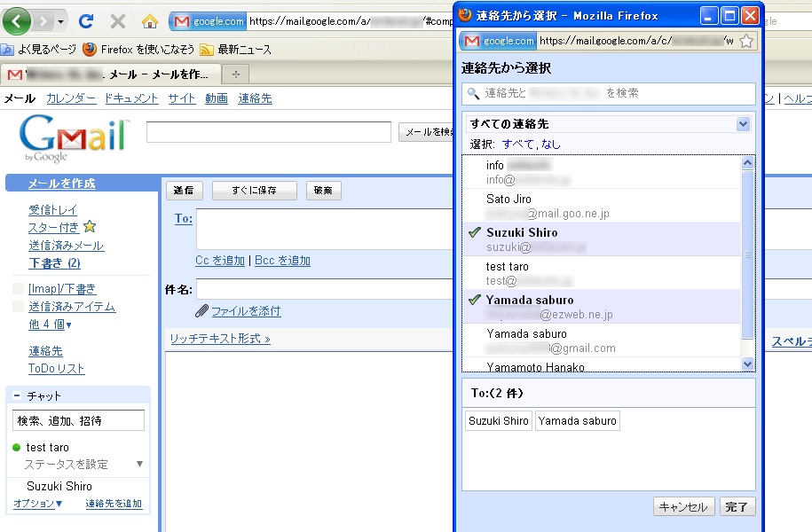812x532 pixels.
Task: Click the paperclip attachment icon
Action: point(201,311)
